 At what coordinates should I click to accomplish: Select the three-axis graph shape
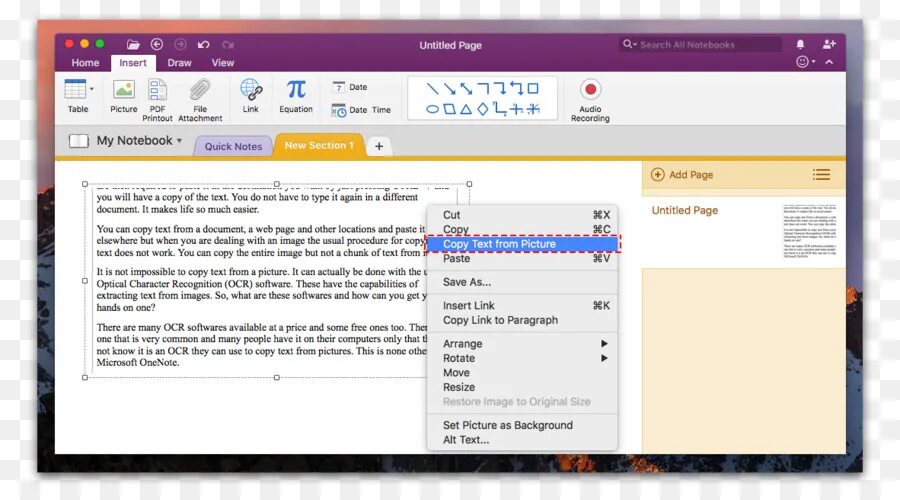pyautogui.click(x=533, y=108)
